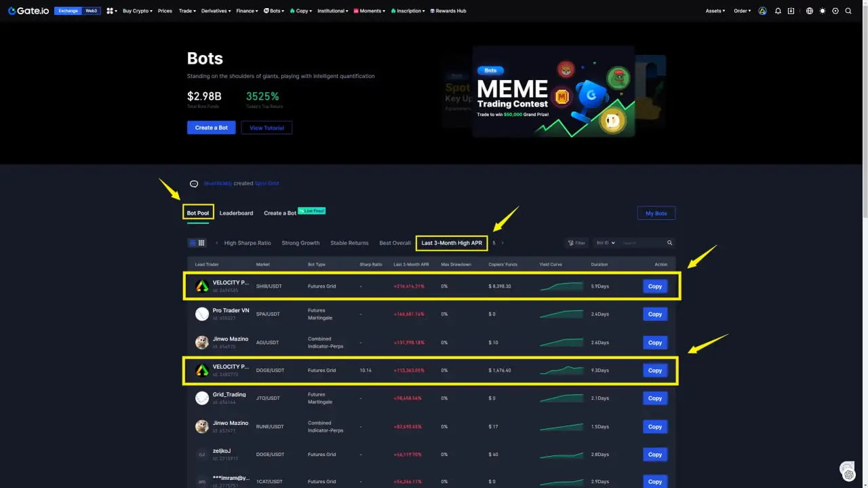Open the apps grid menu icon

pos(110,11)
